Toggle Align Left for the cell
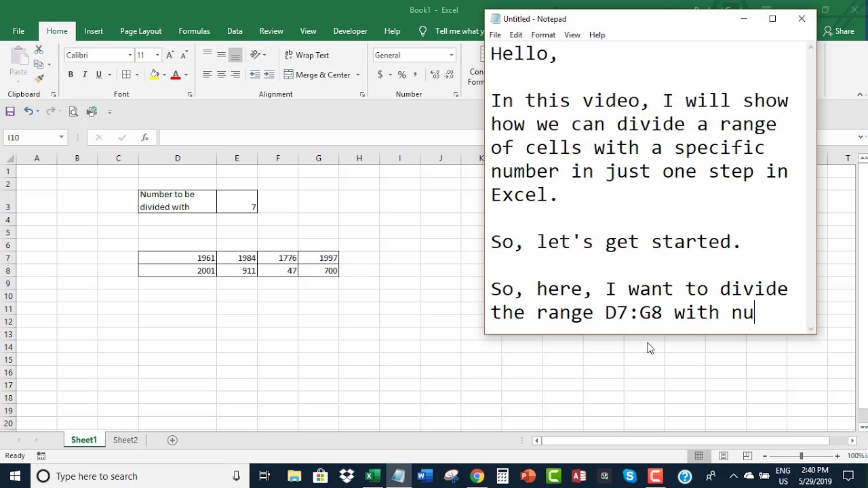This screenshot has height=488, width=868. tap(207, 75)
